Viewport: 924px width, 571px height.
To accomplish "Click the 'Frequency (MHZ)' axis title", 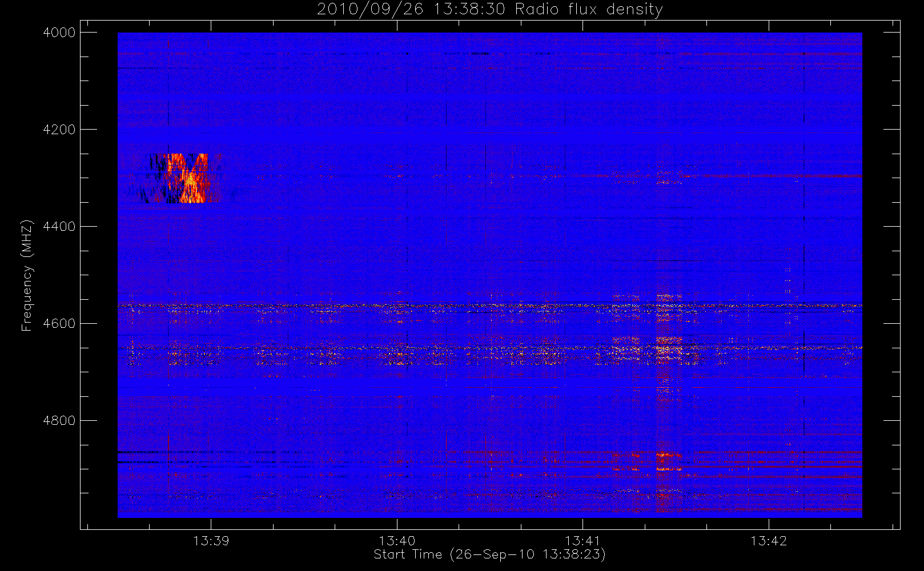I will (x=27, y=275).
